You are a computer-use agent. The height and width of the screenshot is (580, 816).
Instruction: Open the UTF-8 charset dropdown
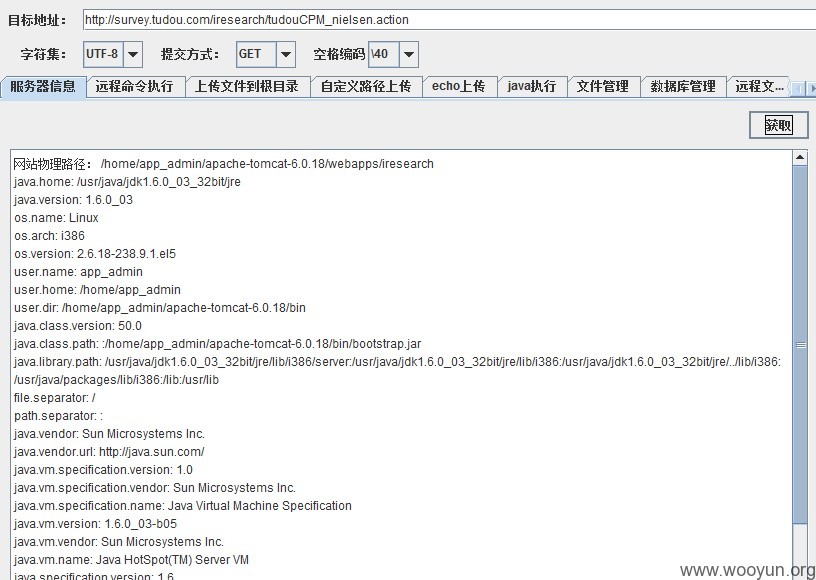click(x=133, y=54)
